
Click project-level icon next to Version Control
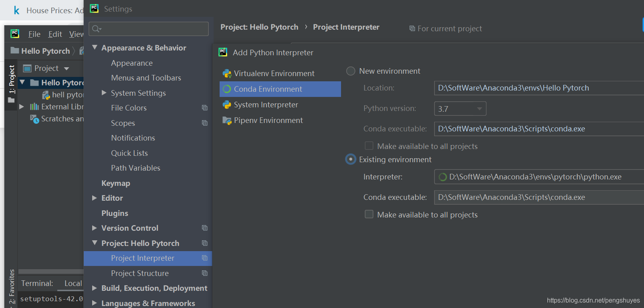tap(205, 228)
